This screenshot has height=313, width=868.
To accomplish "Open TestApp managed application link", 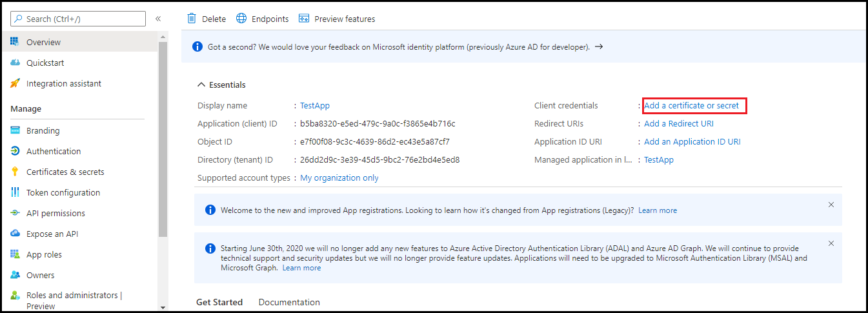I will coord(659,159).
